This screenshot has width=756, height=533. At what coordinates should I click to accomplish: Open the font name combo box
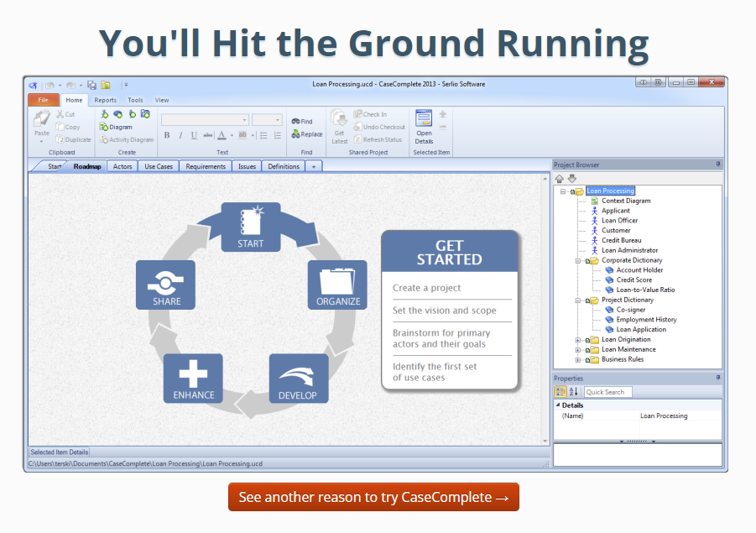tap(205, 120)
